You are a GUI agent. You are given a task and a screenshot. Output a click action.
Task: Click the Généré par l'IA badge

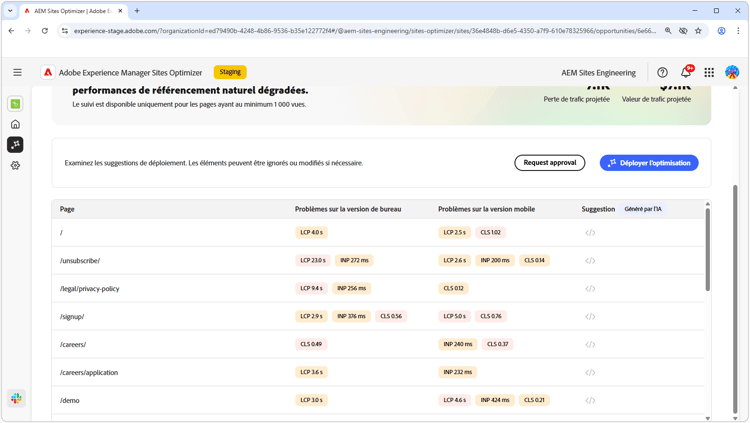[x=643, y=209]
